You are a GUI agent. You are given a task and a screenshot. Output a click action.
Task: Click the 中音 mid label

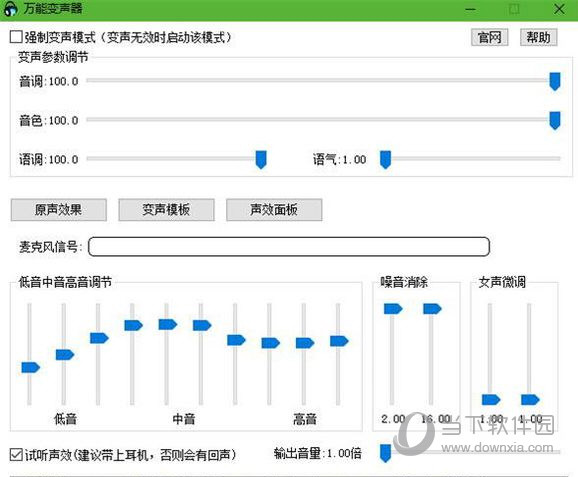184,419
